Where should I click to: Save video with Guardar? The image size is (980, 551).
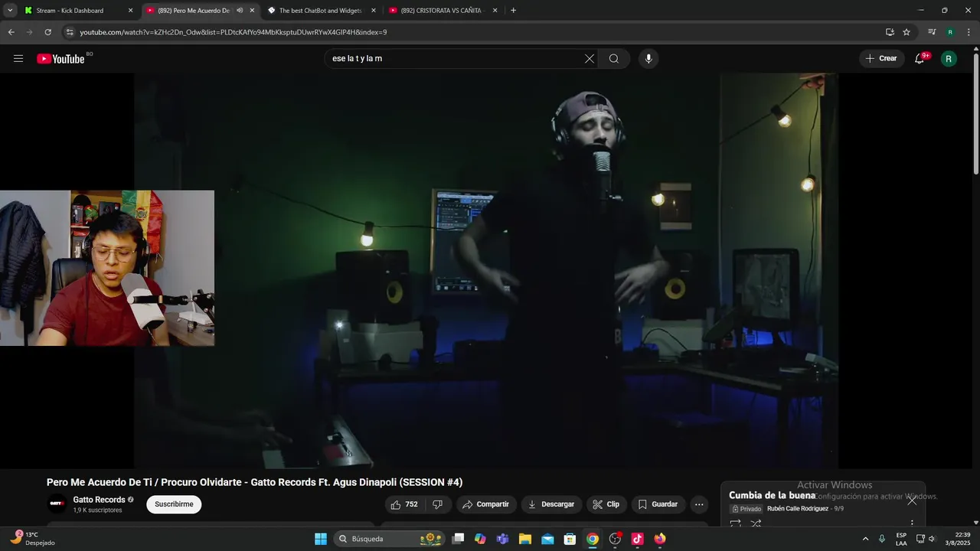[658, 504]
